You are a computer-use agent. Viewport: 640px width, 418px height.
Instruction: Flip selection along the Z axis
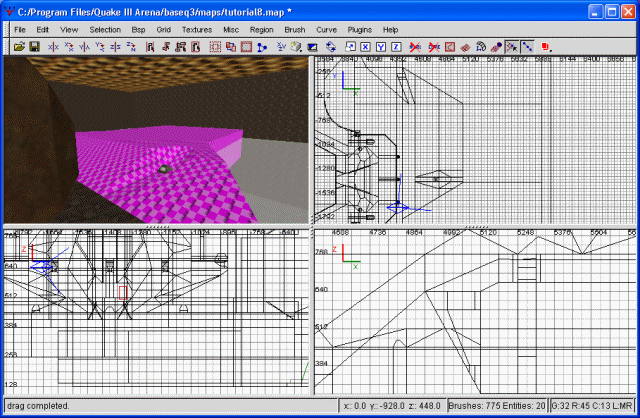click(116, 47)
